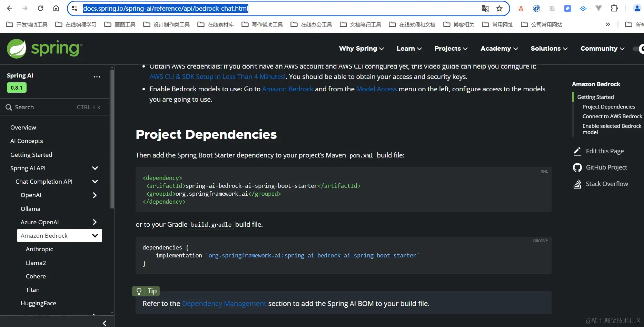Open the 博客相关 bookmark folder
Viewport: 644px width, 327px height.
459,24
